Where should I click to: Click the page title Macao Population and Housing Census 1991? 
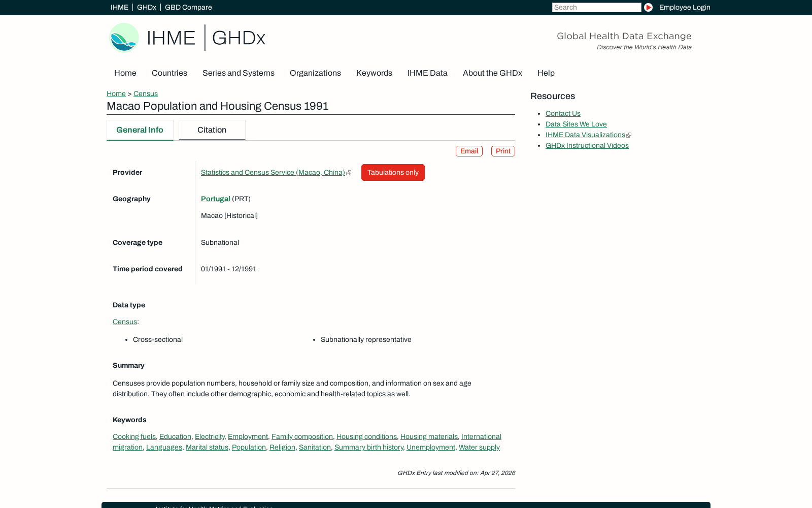(218, 106)
